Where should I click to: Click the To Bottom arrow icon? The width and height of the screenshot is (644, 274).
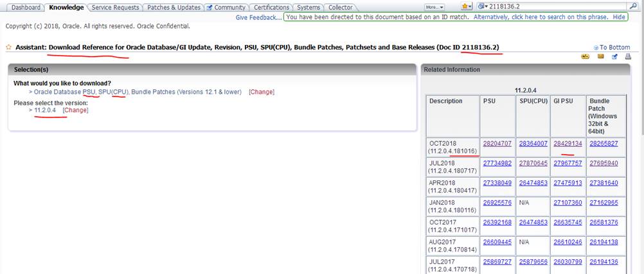pyautogui.click(x=596, y=47)
